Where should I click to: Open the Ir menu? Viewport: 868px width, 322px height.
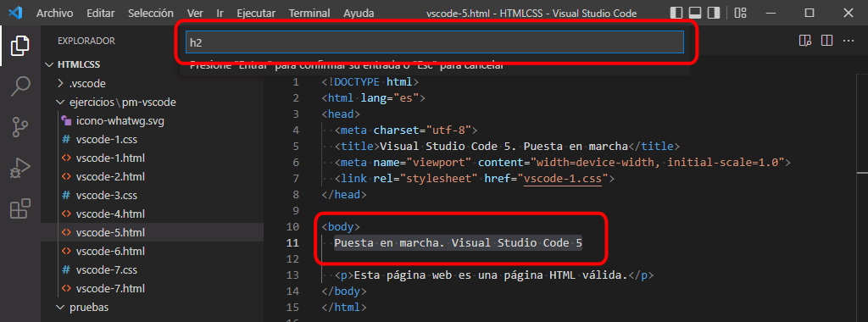click(x=220, y=13)
